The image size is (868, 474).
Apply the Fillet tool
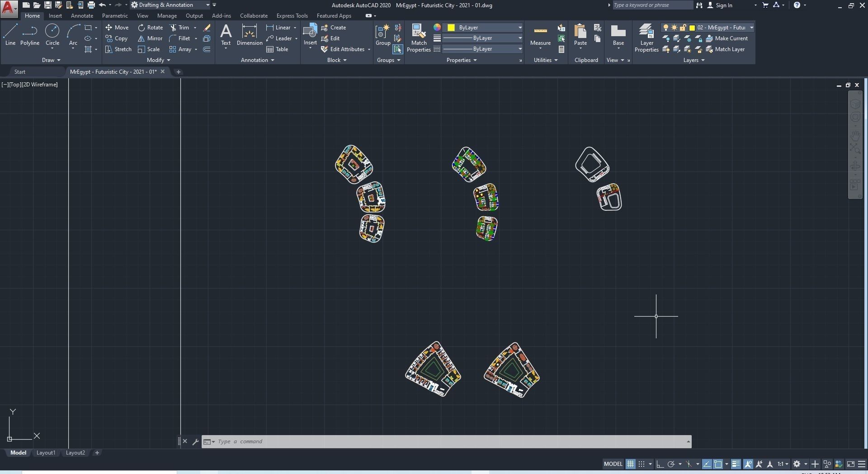pyautogui.click(x=180, y=38)
